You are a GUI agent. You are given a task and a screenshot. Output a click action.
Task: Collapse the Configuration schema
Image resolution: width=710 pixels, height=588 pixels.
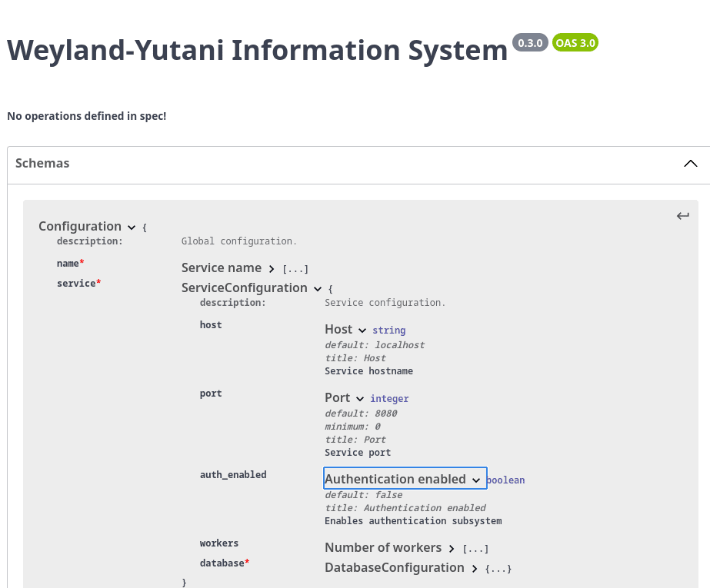(x=132, y=227)
